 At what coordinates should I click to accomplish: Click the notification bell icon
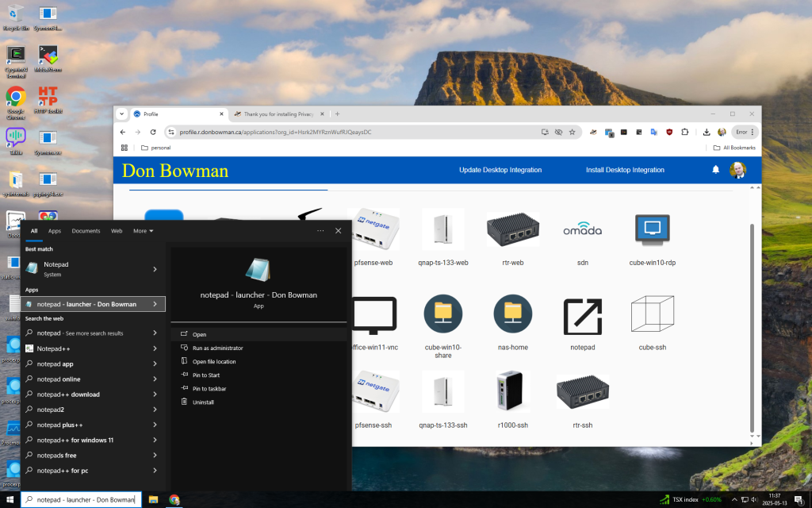pos(715,170)
